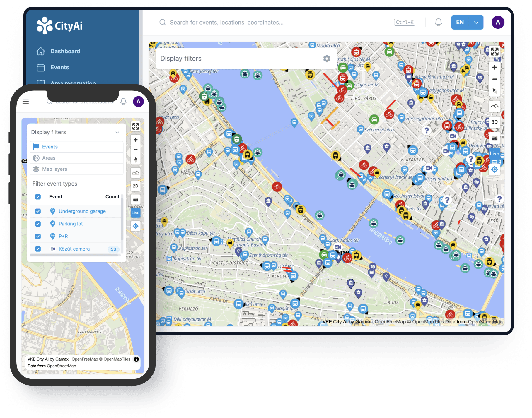Open notifications bell on the phone
This screenshot has height=418, width=532.
(x=124, y=102)
